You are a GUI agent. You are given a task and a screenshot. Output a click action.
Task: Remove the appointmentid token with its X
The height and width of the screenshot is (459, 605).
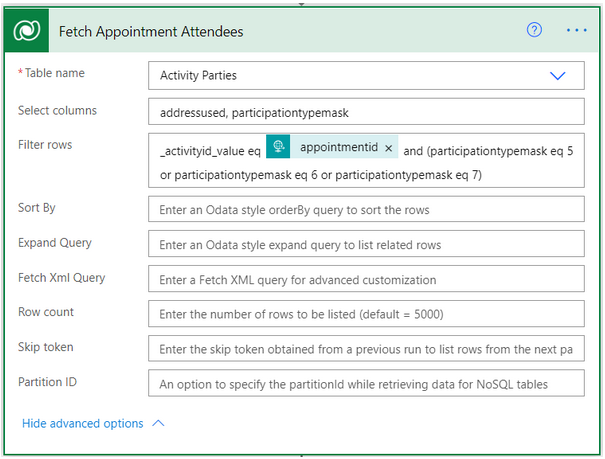(389, 149)
